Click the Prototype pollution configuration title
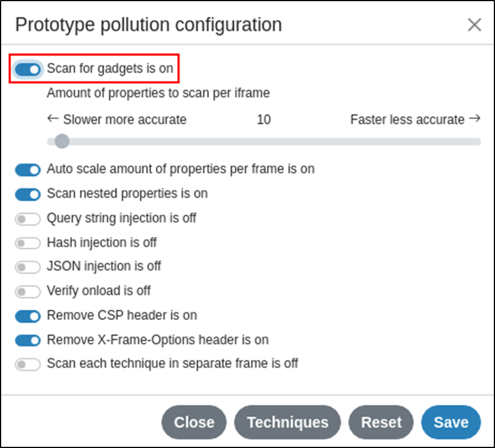Image resolution: width=495 pixels, height=448 pixels. click(x=149, y=24)
